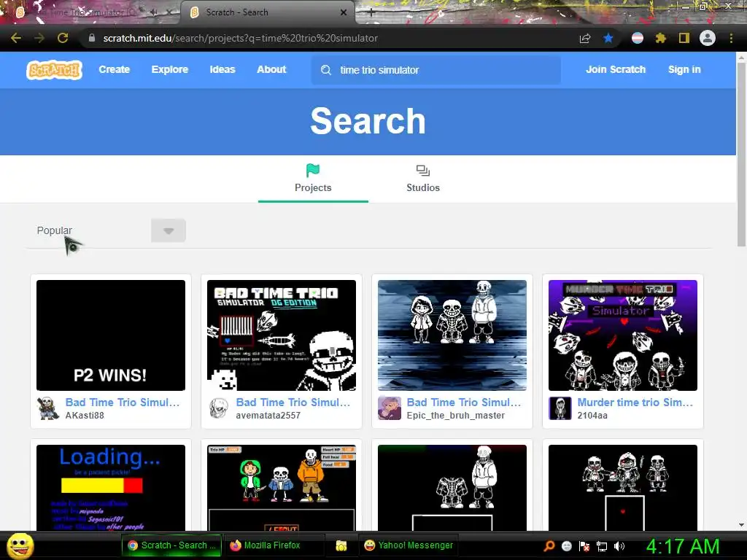
Task: Open the Explore menu item
Action: click(169, 69)
